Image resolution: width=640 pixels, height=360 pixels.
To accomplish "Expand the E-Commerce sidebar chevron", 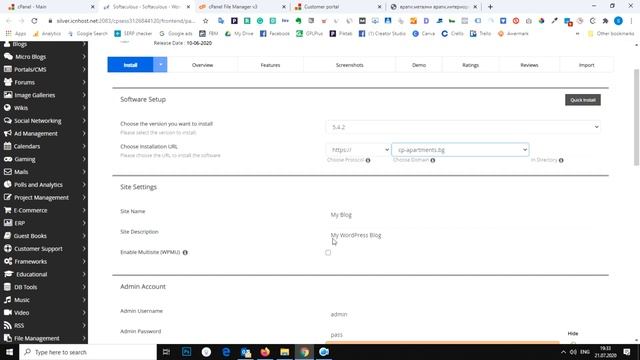I will coord(84,210).
